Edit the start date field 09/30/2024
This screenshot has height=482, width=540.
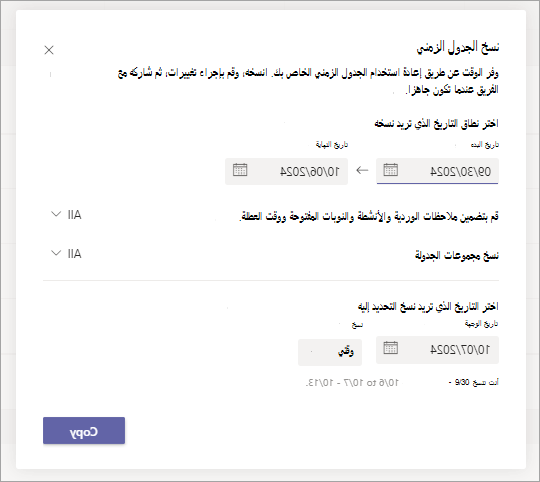click(437, 171)
